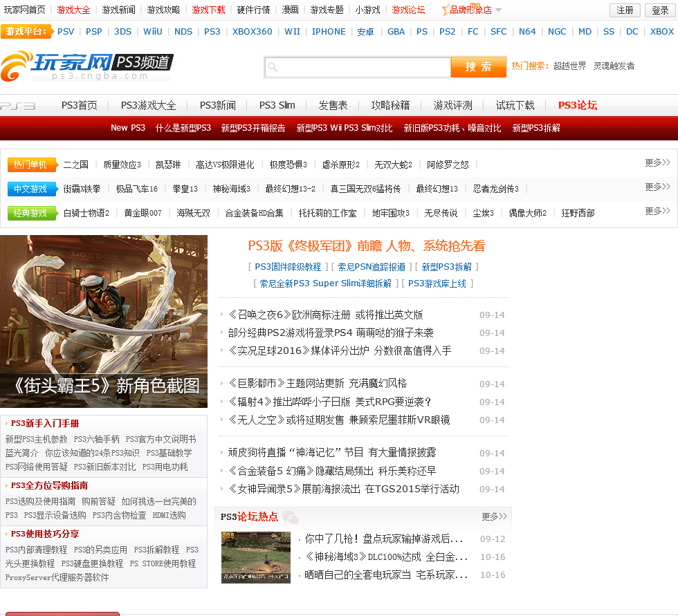Open 《辐射4》推出哔哔小子日版 article

(x=330, y=402)
